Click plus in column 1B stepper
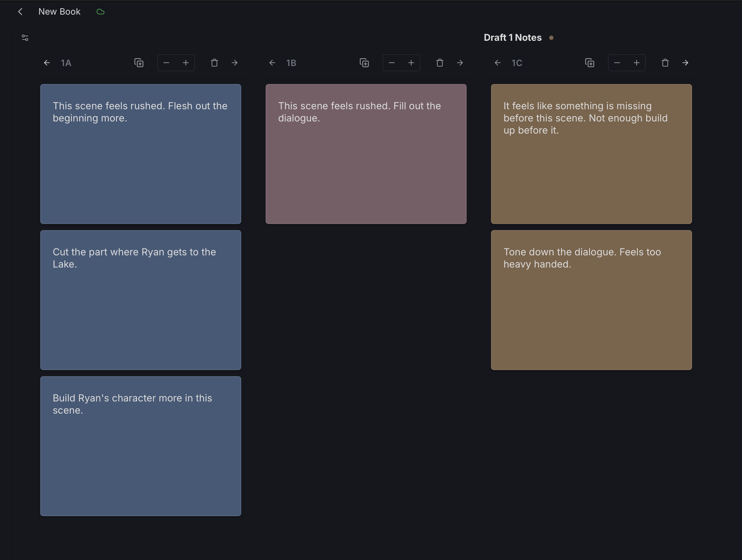Image resolution: width=742 pixels, height=560 pixels. (411, 63)
